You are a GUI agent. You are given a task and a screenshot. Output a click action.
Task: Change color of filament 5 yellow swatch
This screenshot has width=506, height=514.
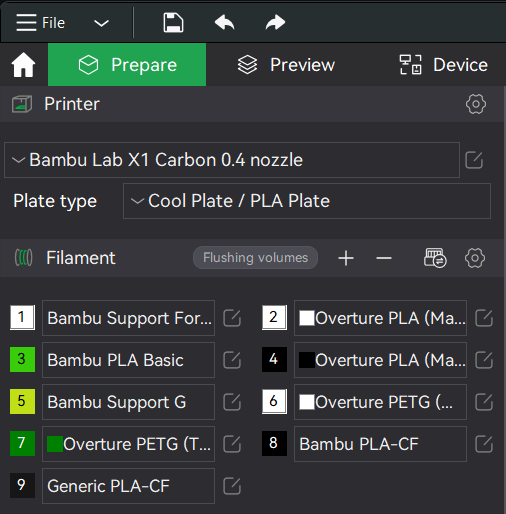(22, 401)
